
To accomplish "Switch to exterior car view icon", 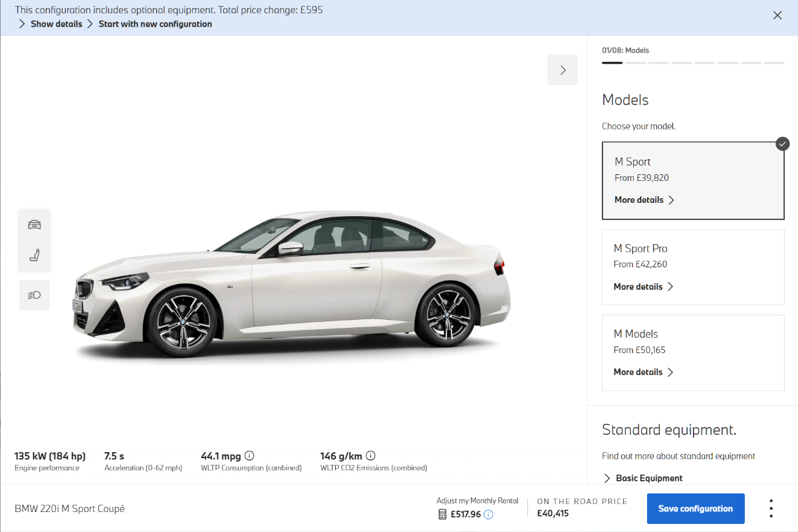I will pos(35,225).
